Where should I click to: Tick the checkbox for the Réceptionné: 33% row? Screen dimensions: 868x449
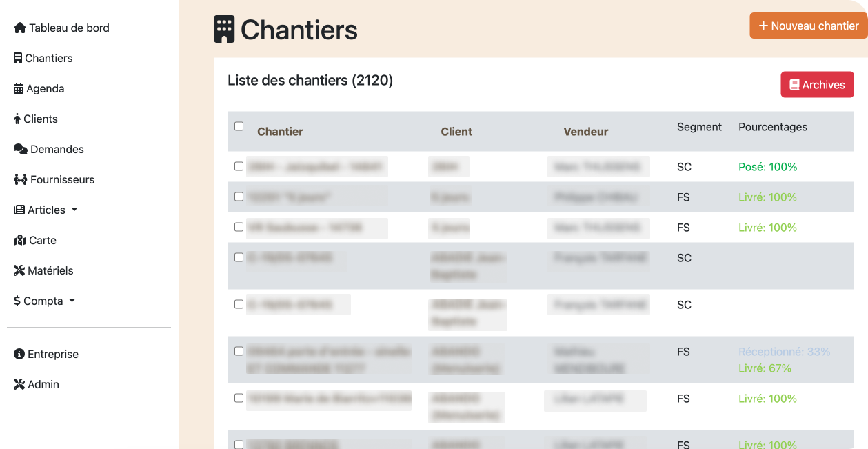239,351
